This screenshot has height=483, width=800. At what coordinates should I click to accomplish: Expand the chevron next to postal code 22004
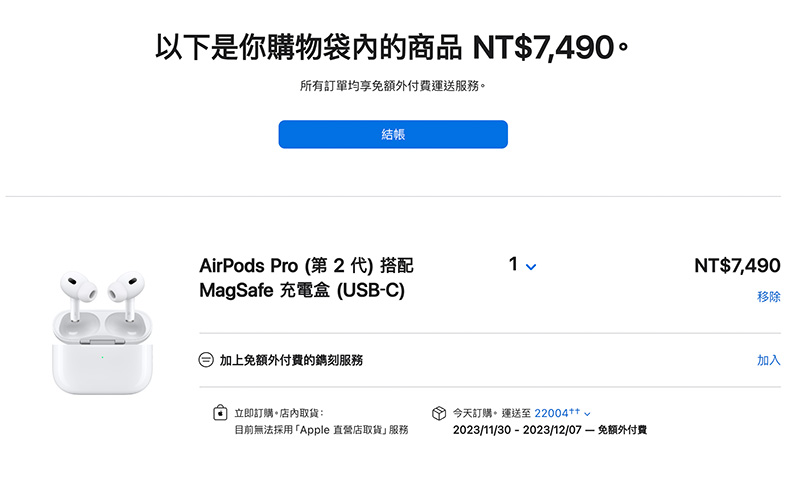click(x=587, y=414)
